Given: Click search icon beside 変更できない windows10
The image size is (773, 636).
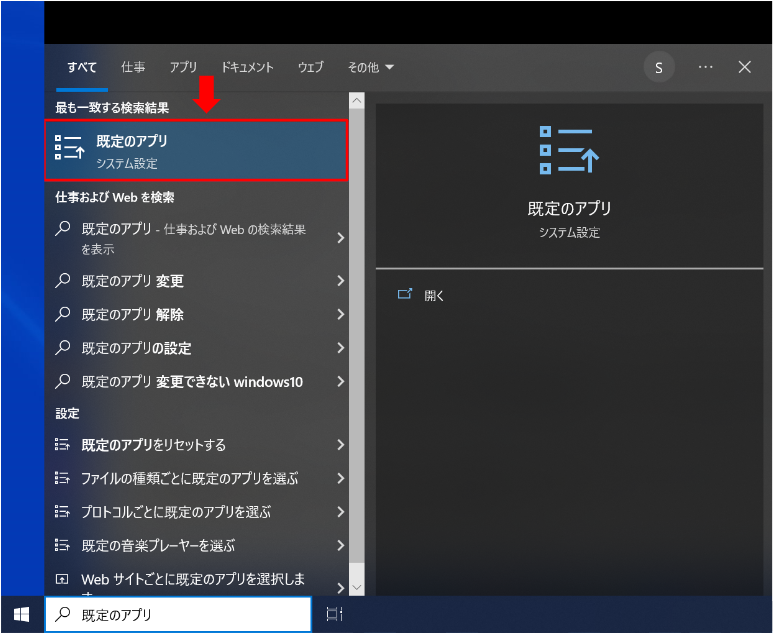Looking at the screenshot, I should [x=63, y=381].
